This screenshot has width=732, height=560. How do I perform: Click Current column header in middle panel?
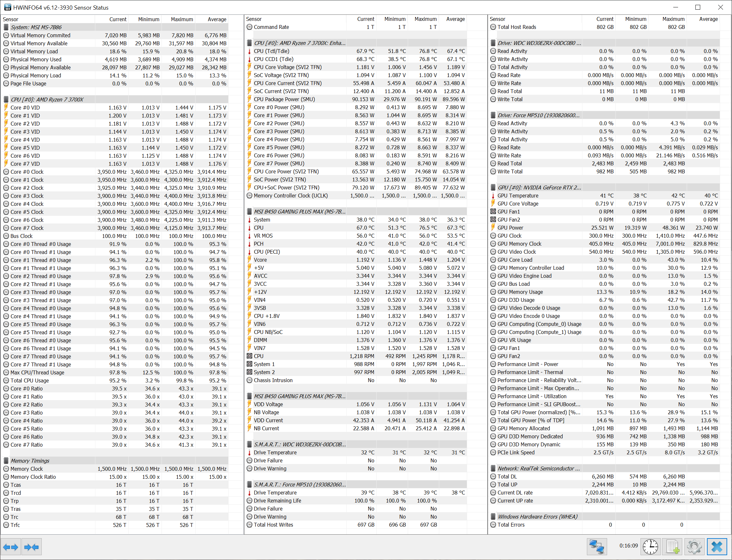click(x=365, y=19)
